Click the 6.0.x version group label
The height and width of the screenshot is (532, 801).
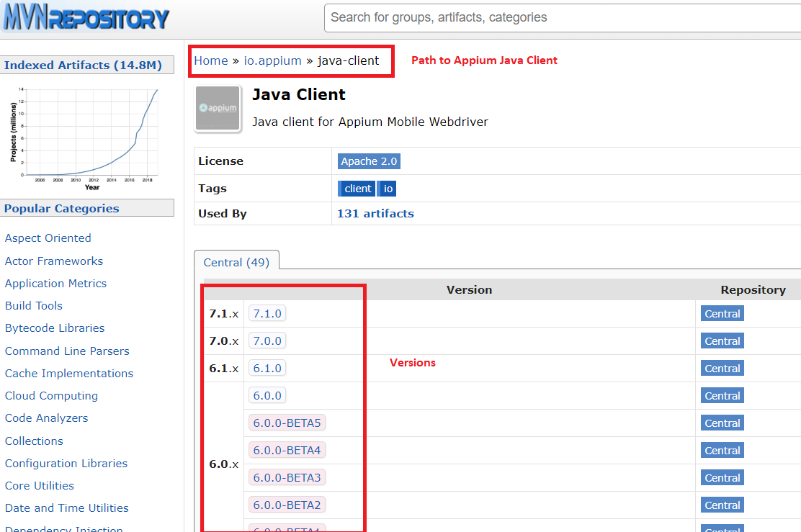coord(224,464)
